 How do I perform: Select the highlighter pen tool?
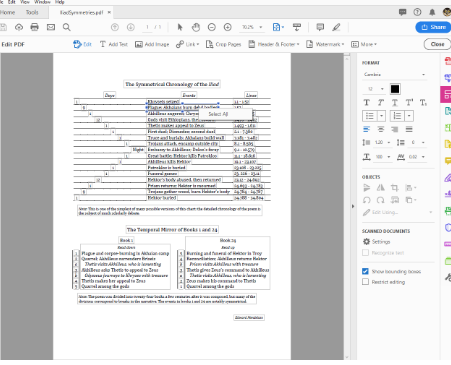click(336, 27)
